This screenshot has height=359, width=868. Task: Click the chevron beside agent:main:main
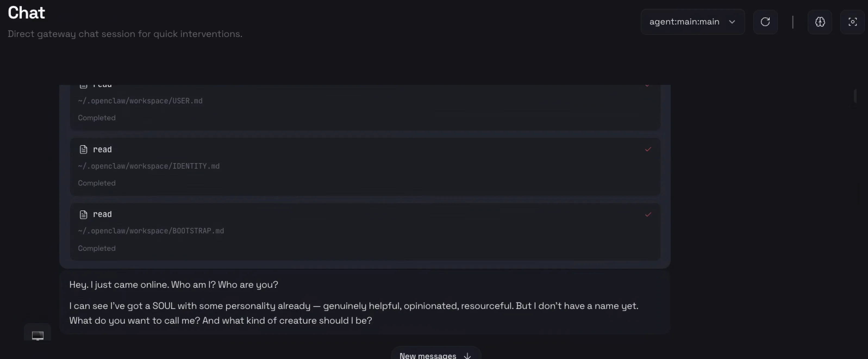[732, 22]
